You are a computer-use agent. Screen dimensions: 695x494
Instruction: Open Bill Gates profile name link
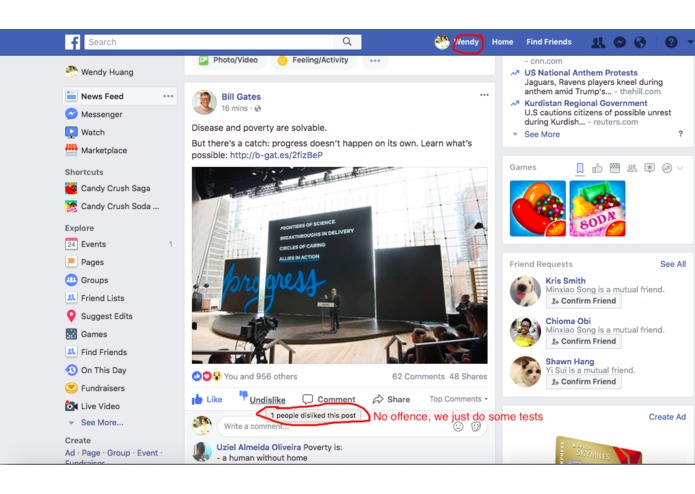[x=241, y=97]
